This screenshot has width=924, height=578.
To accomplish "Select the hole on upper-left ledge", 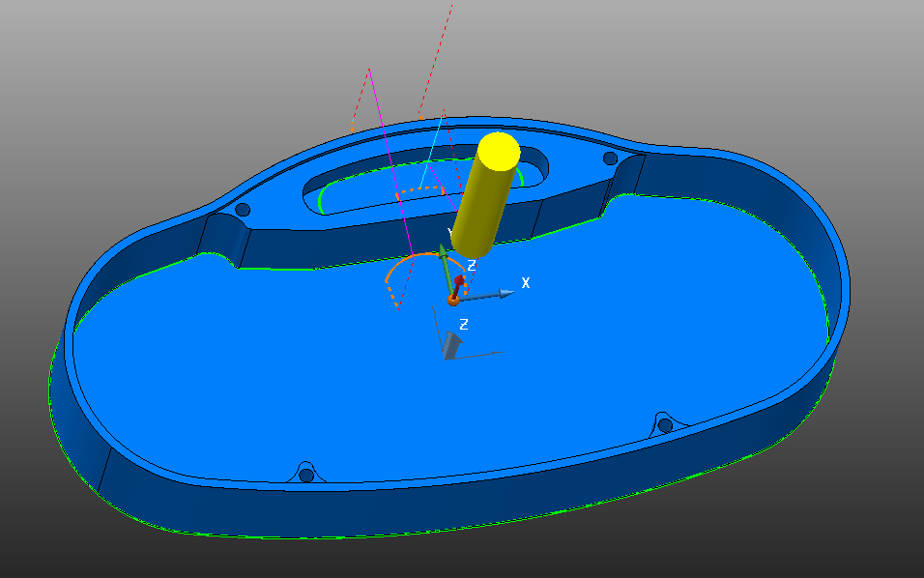I will pos(243,210).
